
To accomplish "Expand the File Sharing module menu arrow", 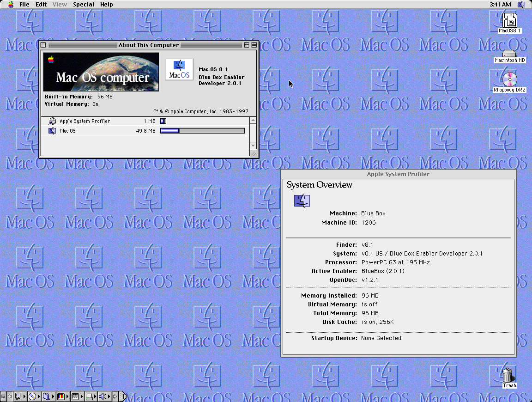I will [x=53, y=396].
